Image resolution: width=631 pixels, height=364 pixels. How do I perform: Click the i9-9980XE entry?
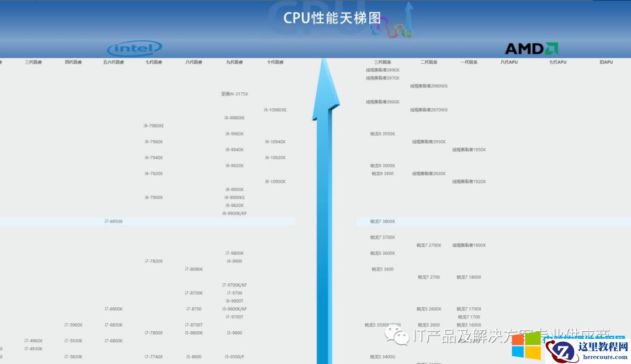click(235, 118)
